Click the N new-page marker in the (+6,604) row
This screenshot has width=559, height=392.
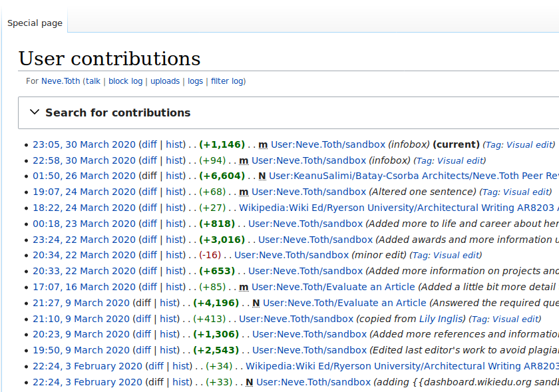click(262, 176)
